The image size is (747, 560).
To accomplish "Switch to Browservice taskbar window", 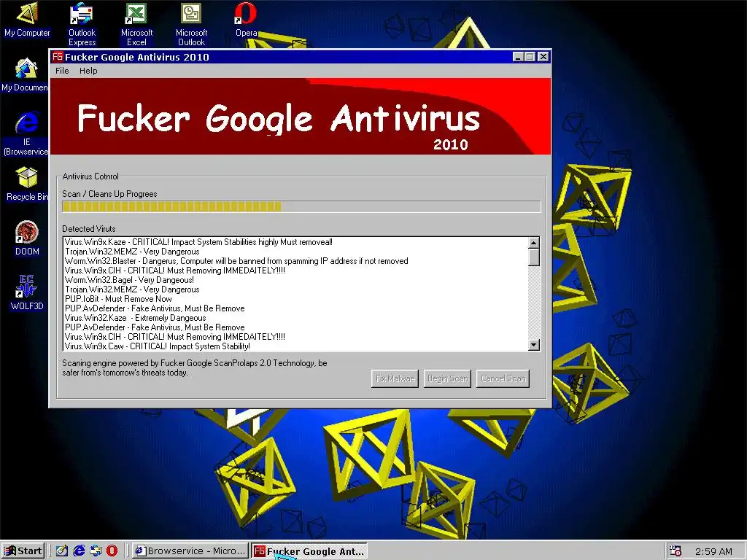I will [190, 551].
